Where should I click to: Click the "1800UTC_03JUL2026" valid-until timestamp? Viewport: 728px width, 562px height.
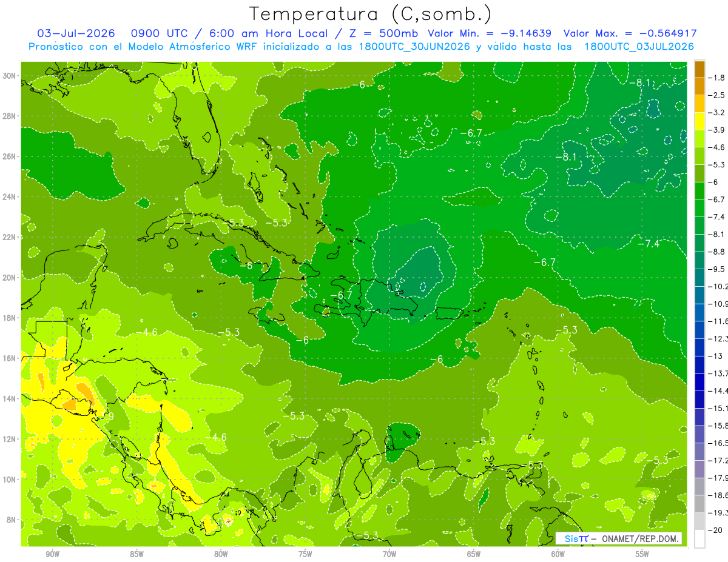pos(640,47)
